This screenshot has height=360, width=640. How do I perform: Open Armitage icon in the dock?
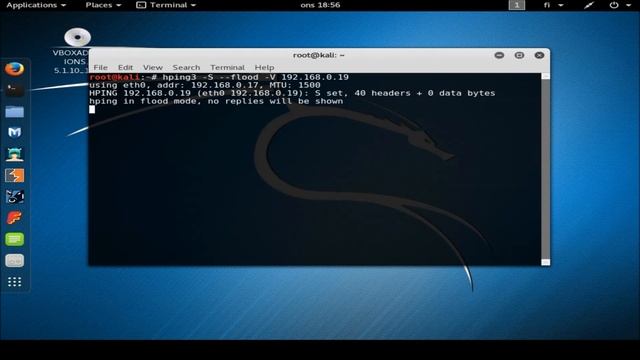[x=14, y=154]
